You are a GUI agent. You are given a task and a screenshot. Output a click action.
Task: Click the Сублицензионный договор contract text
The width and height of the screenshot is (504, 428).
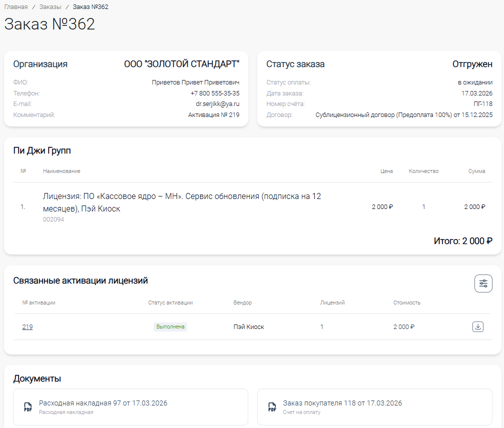pos(403,115)
